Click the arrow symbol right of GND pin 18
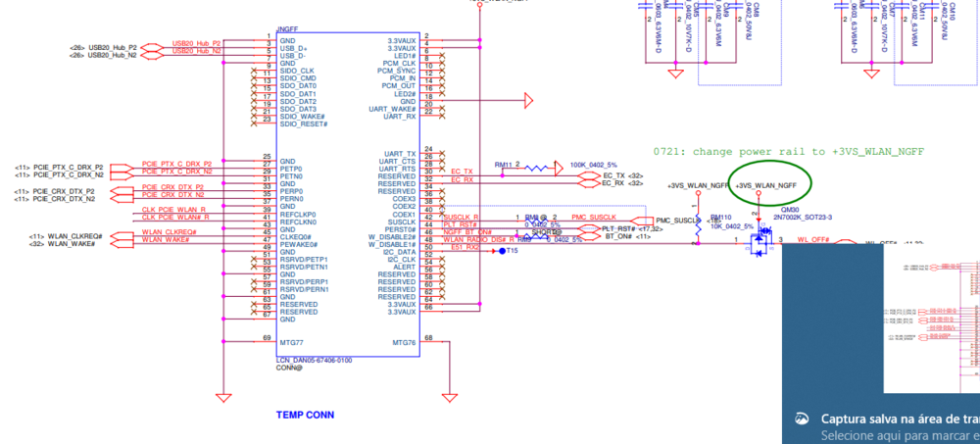980x444 pixels. pyautogui.click(x=528, y=101)
